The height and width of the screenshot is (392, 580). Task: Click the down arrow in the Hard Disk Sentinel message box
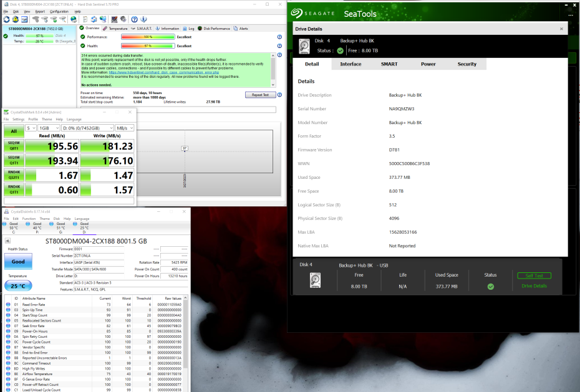point(273,85)
